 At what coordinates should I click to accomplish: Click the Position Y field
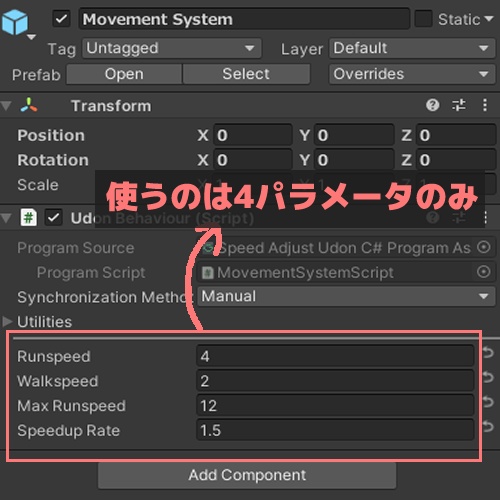354,135
